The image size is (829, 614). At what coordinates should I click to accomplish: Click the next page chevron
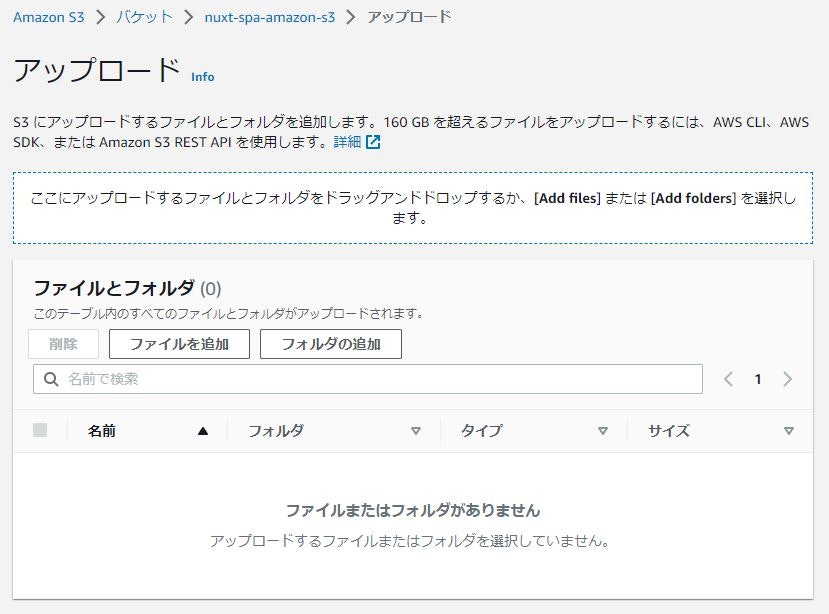(x=787, y=379)
